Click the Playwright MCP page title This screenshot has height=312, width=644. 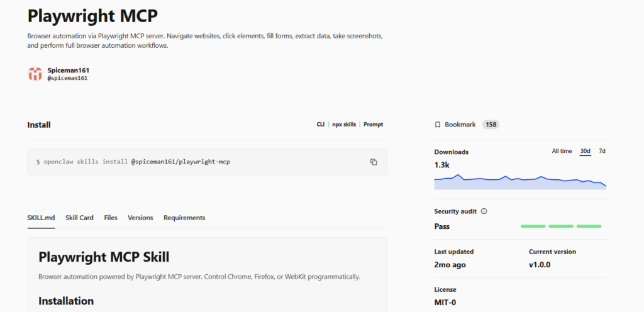click(92, 16)
